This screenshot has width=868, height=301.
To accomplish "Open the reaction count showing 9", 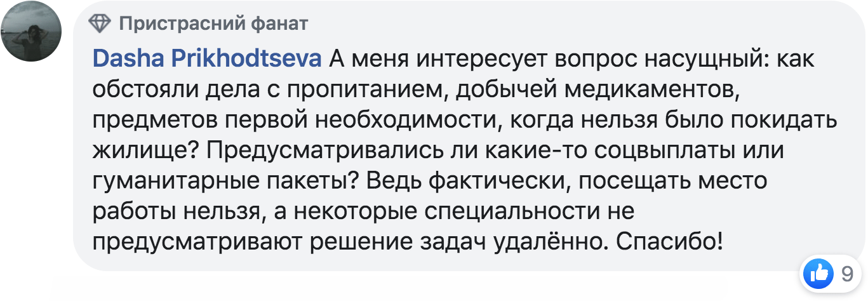I will pos(847,274).
